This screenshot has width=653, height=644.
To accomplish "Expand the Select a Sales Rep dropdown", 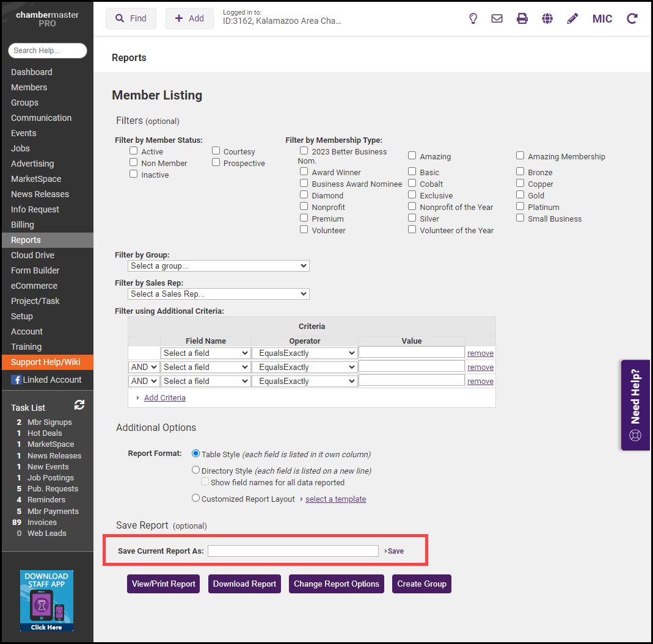I will point(219,294).
